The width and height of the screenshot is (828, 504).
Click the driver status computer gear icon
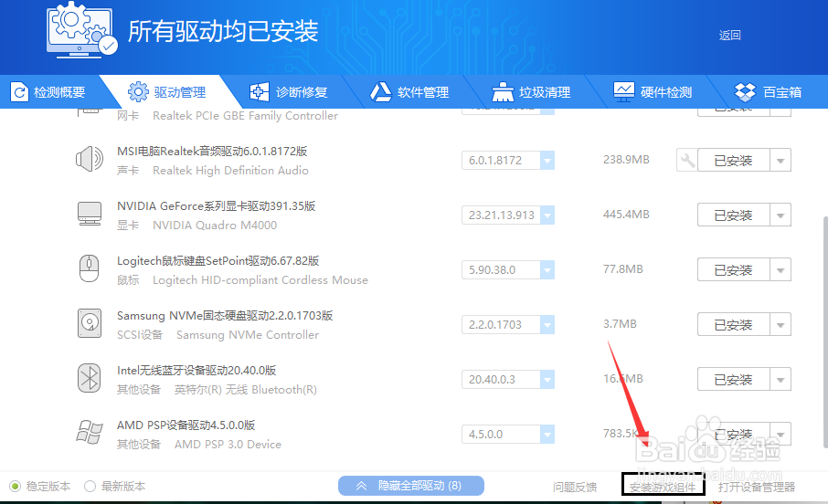click(x=80, y=30)
